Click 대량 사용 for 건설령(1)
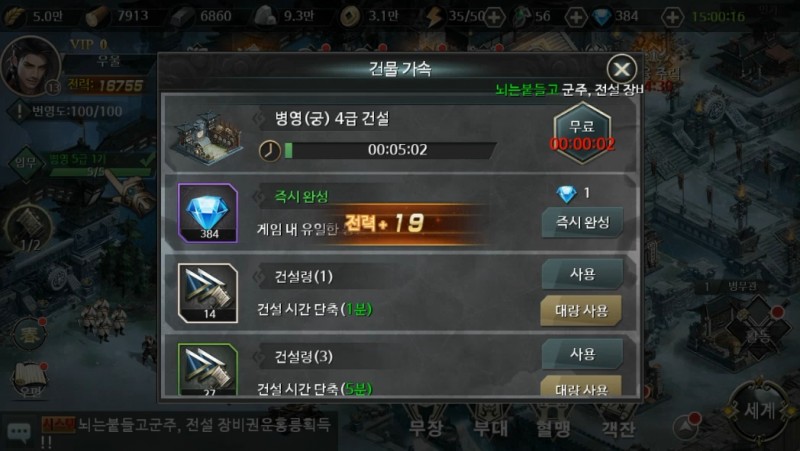Screen dimensions: 800x451 tap(581, 310)
